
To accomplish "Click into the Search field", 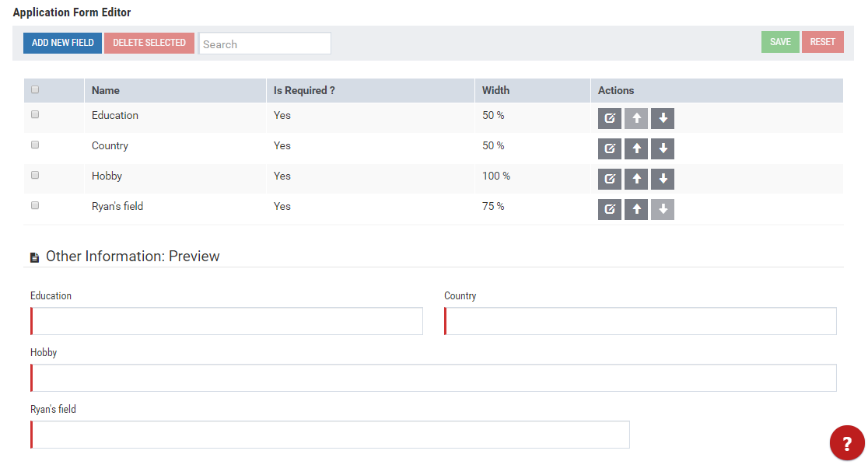I will coord(264,44).
